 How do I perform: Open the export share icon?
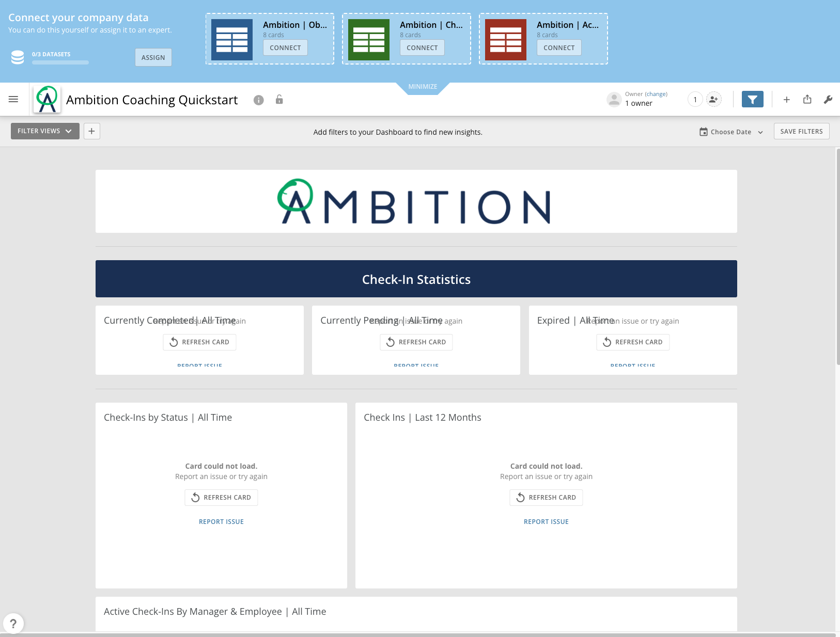click(807, 99)
